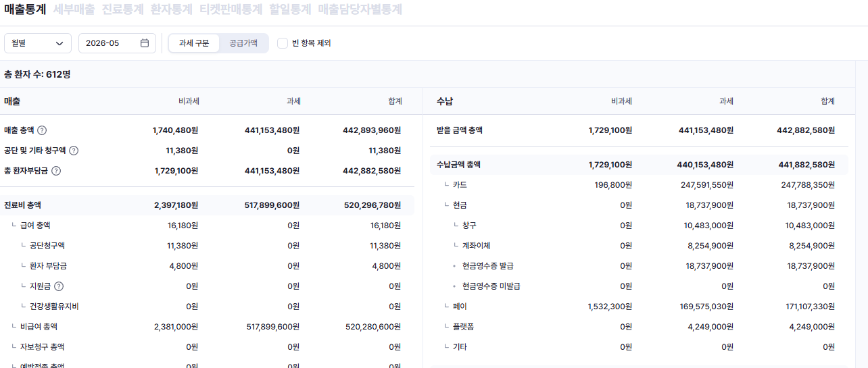Click the 환자 부담금 row label
Image resolution: width=868 pixels, height=368 pixels.
(x=48, y=265)
